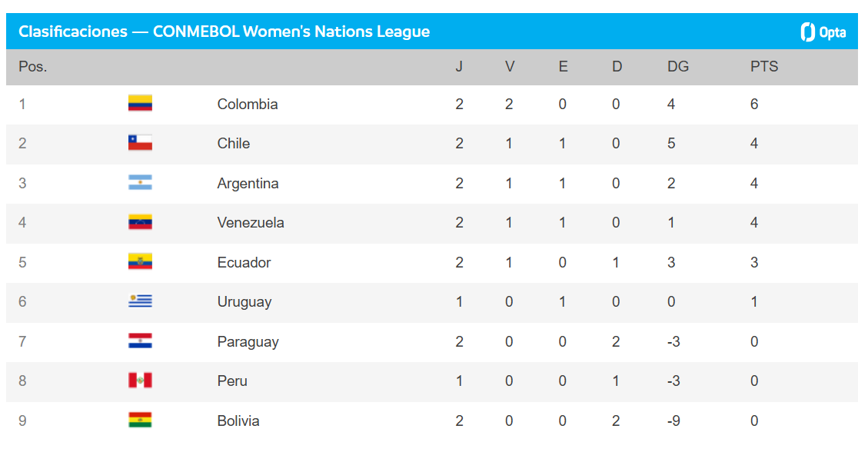
Task: Open the Uruguay team name link
Action: pyautogui.click(x=244, y=301)
